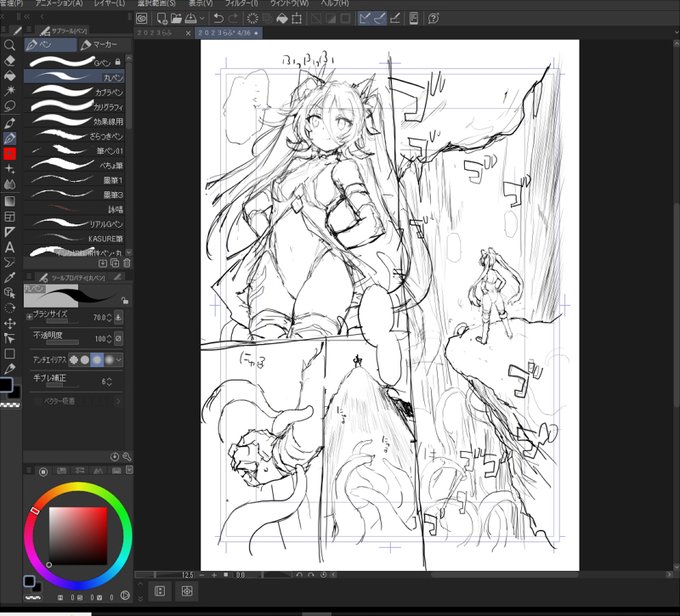This screenshot has width=680, height=616.
Task: Click the opacity stepper arrows next to 100
Action: [x=109, y=338]
